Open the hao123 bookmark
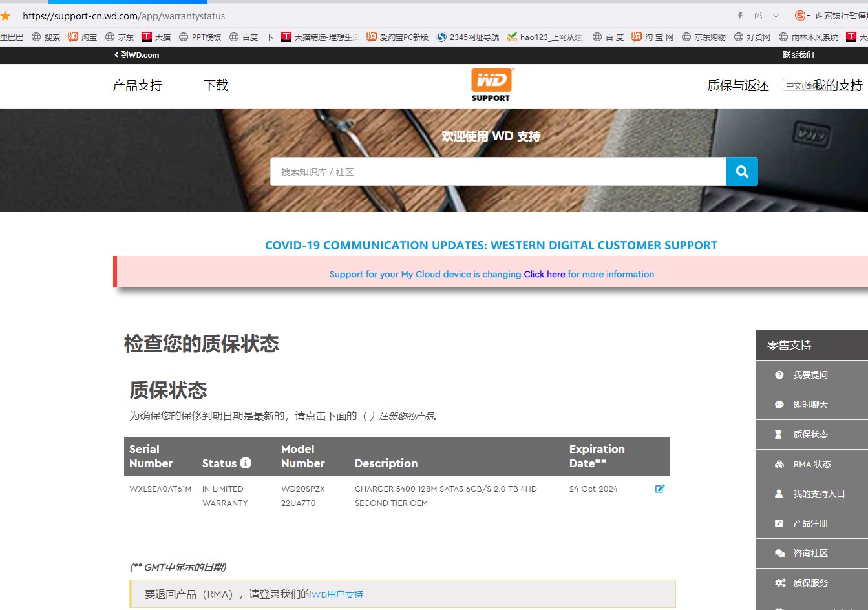 pos(545,37)
